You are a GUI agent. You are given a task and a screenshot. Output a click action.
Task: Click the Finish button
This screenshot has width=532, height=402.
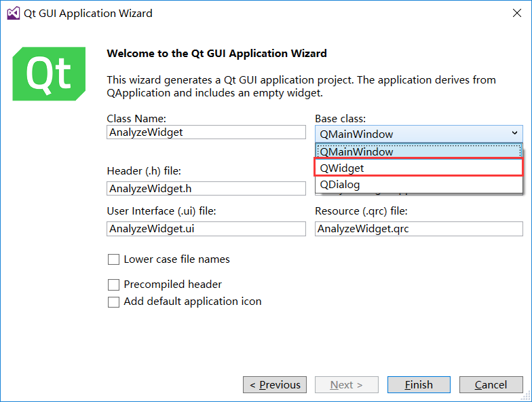pos(419,384)
